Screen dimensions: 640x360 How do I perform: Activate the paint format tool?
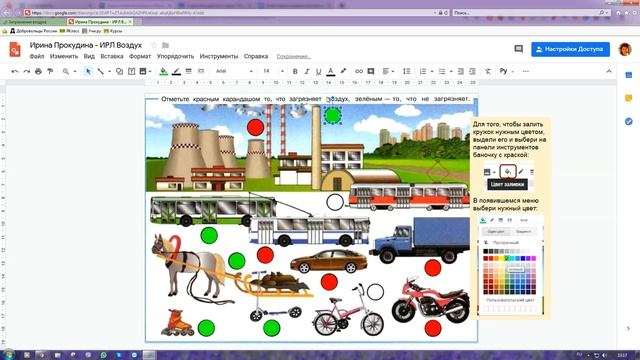[50, 71]
